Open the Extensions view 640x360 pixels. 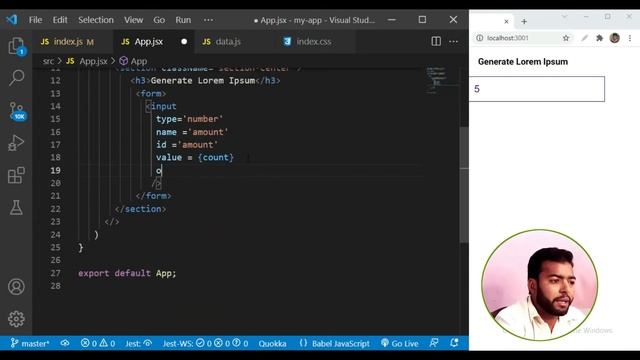16,176
